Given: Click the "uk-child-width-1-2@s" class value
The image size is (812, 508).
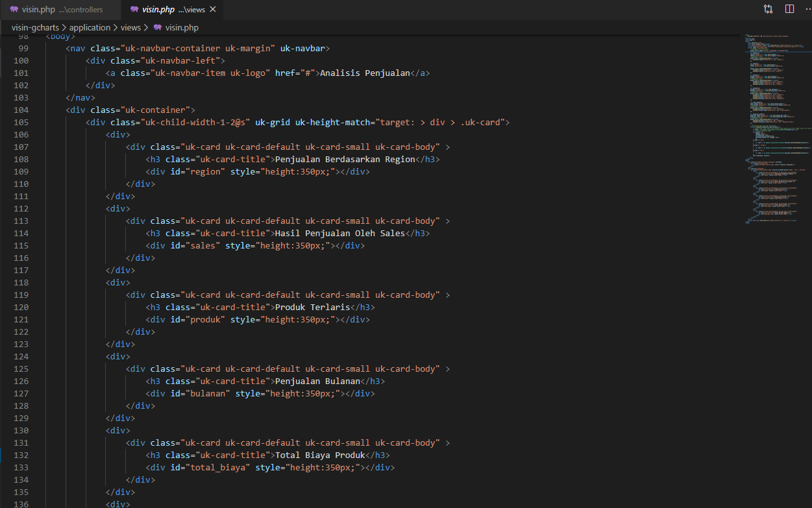Looking at the screenshot, I should tap(195, 123).
